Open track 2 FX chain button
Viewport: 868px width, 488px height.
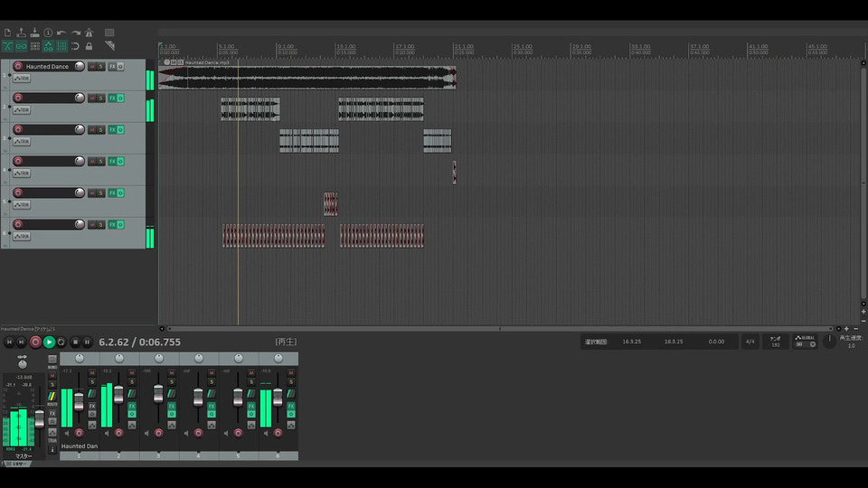112,98
